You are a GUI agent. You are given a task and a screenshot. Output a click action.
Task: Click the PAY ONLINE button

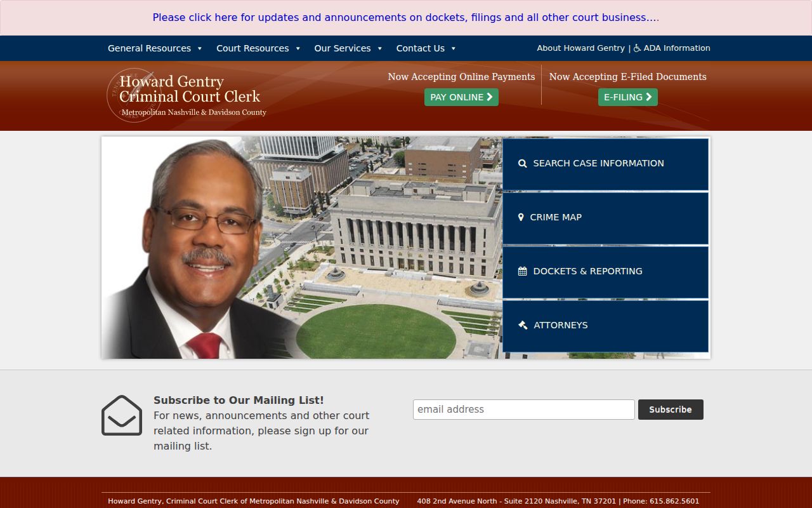click(461, 97)
